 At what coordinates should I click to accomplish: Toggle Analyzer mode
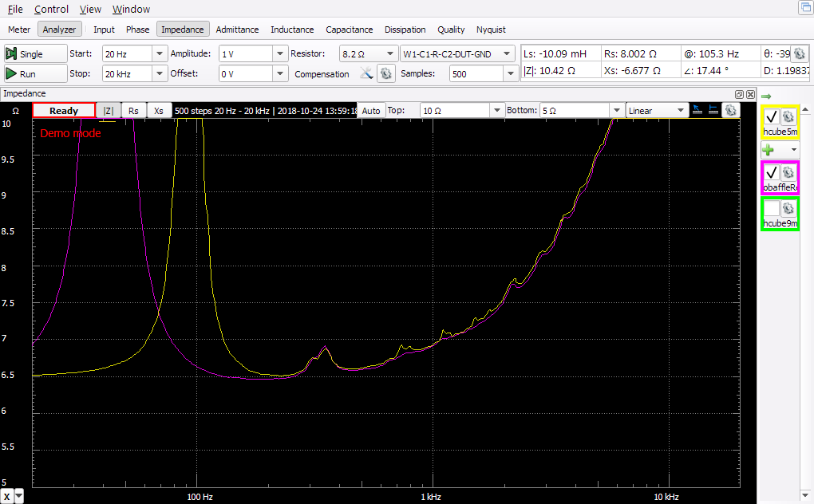tap(59, 30)
